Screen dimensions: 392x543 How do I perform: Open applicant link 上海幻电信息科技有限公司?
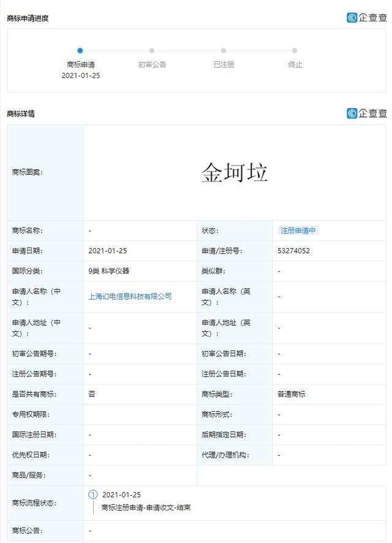tap(130, 297)
